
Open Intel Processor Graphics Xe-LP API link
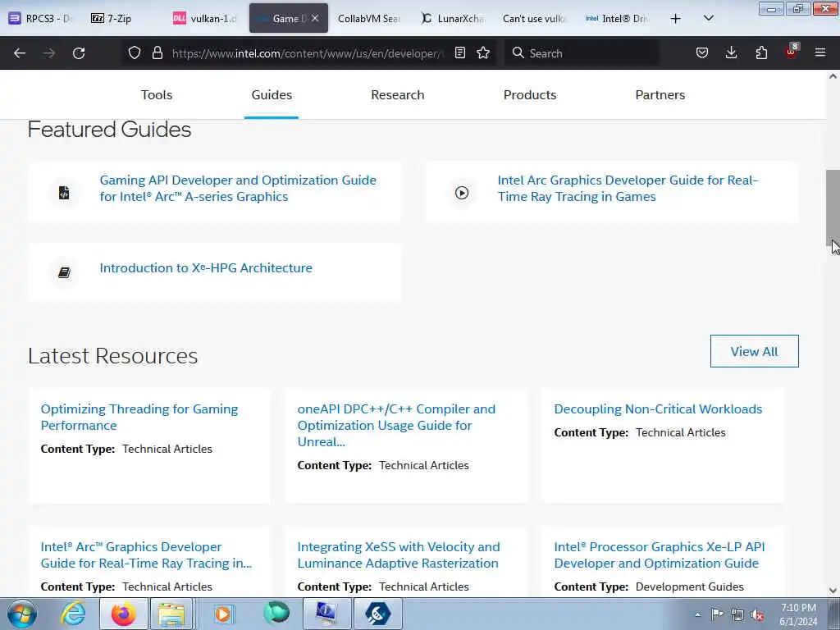point(660,555)
